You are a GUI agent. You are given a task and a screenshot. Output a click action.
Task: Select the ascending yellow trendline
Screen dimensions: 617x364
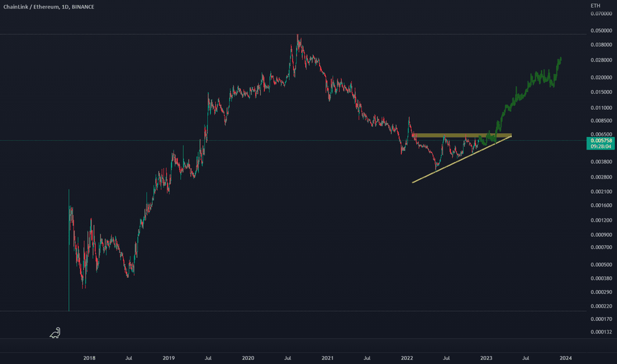pos(461,159)
